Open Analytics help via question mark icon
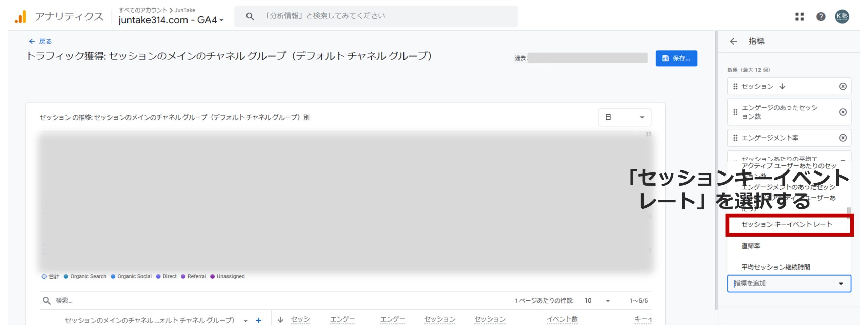The height and width of the screenshot is (329, 868). pos(821,17)
